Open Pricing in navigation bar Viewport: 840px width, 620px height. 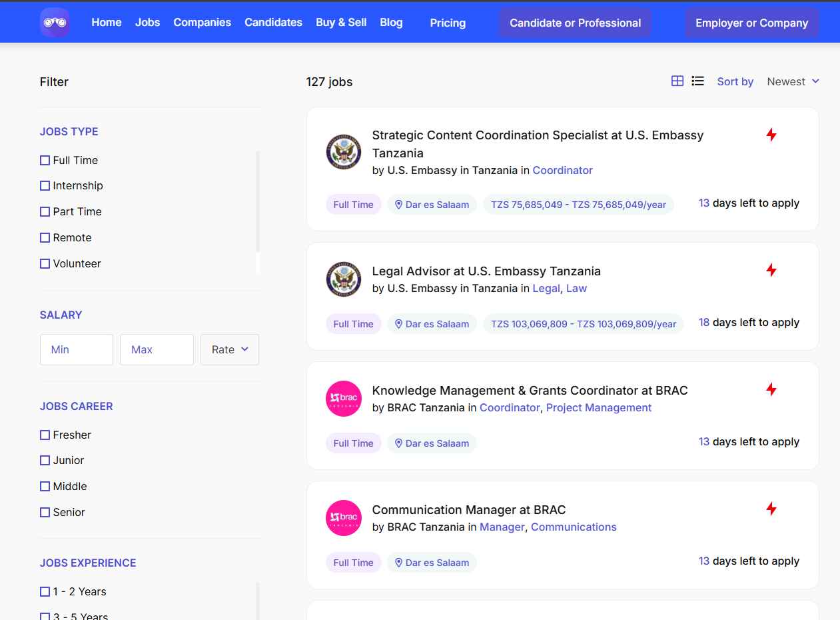pyautogui.click(x=448, y=23)
